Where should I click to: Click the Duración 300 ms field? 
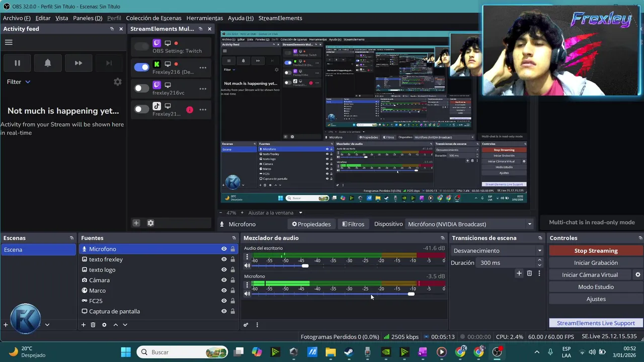(507, 262)
